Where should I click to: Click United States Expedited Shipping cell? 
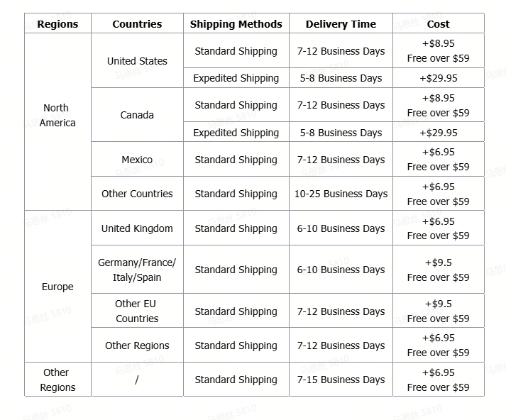(236, 78)
